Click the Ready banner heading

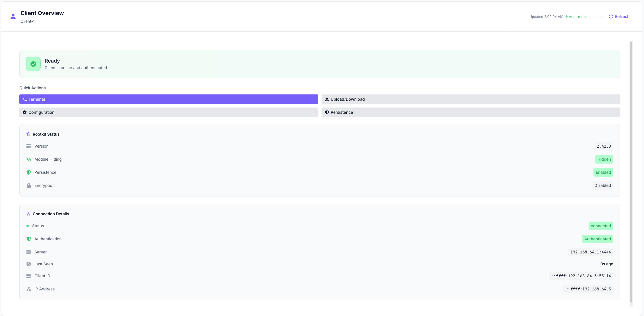[x=52, y=61]
